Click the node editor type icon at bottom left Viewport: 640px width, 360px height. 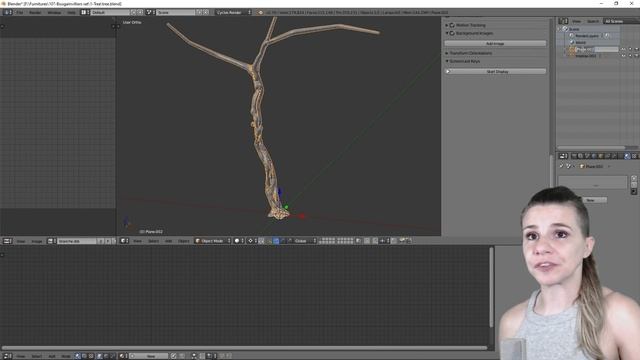tap(7, 356)
